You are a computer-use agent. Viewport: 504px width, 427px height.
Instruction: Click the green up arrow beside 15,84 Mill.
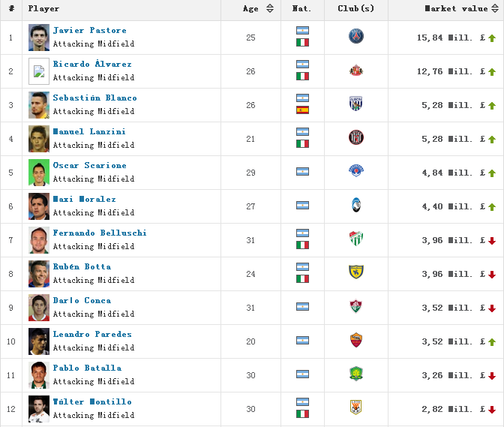pyautogui.click(x=492, y=38)
